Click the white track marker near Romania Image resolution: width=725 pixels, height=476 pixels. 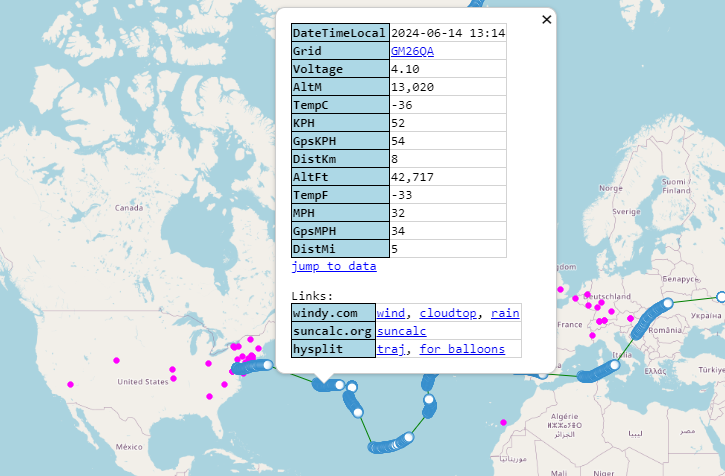[x=668, y=303]
